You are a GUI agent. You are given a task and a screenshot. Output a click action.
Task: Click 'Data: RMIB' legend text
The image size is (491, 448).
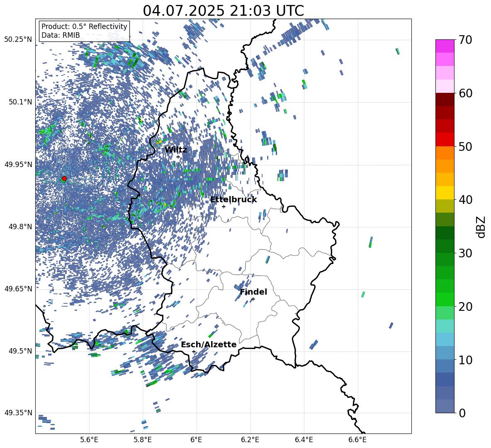(61, 35)
